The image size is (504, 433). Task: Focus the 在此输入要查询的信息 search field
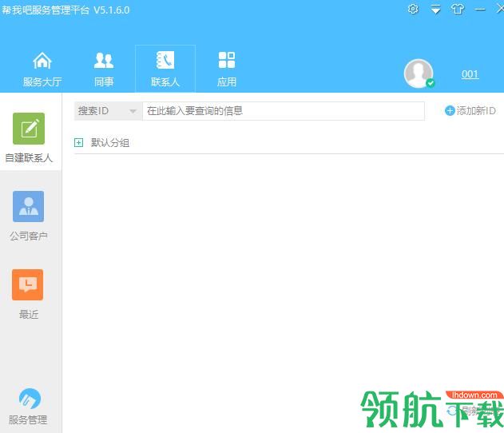(284, 111)
